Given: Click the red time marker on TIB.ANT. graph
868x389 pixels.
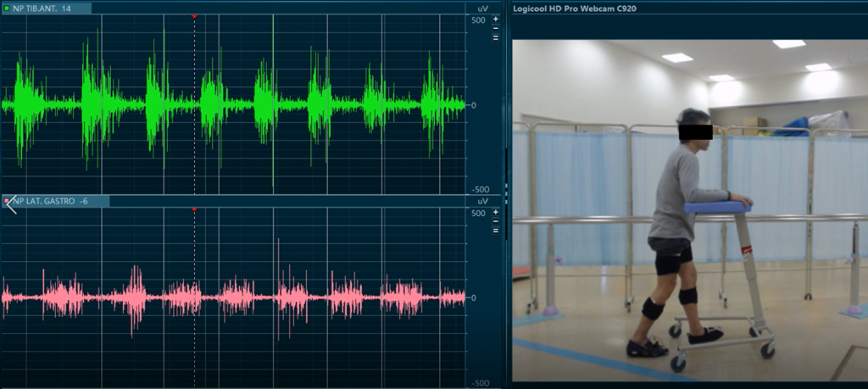Looking at the screenshot, I should [x=194, y=16].
